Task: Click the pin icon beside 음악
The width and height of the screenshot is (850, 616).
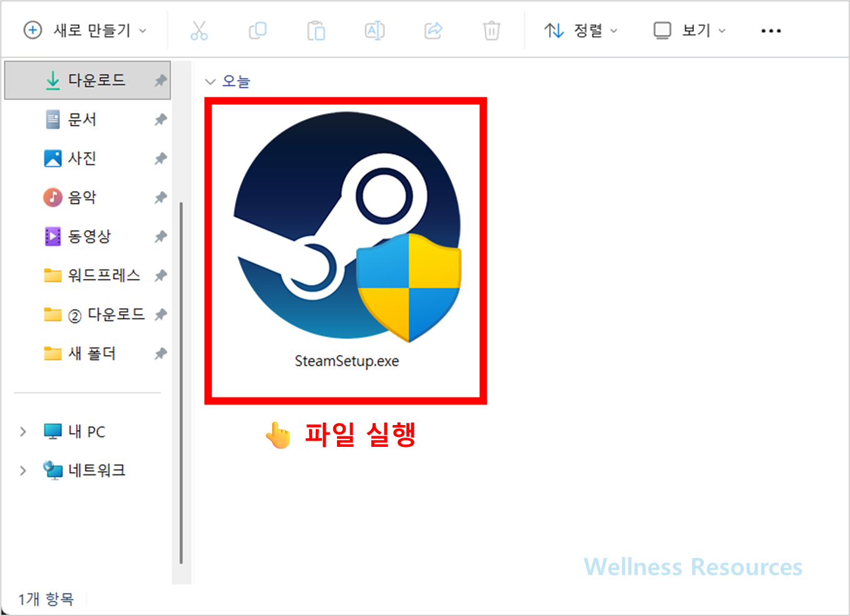Action: [x=161, y=197]
